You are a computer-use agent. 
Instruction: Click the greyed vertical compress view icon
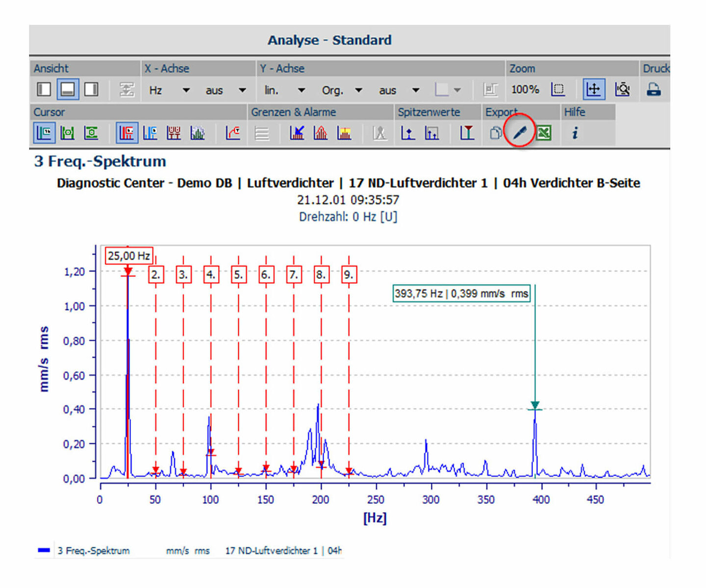click(127, 90)
